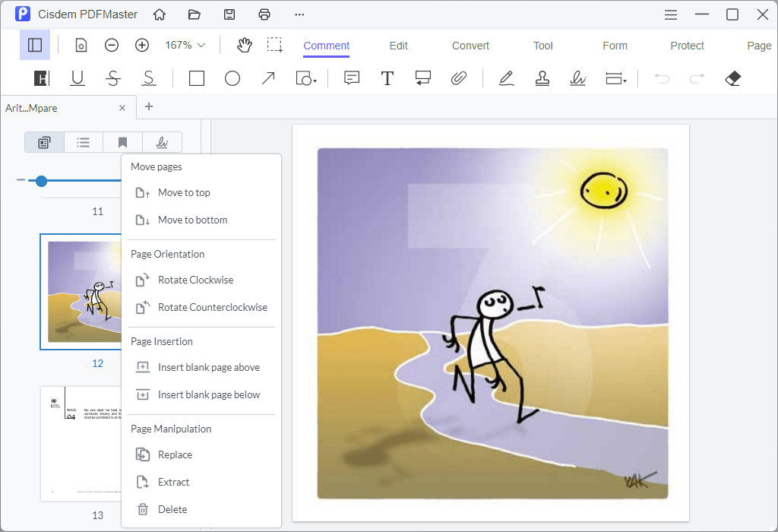This screenshot has height=532, width=778.
Task: Open the Protect ribbon tab
Action: point(686,46)
